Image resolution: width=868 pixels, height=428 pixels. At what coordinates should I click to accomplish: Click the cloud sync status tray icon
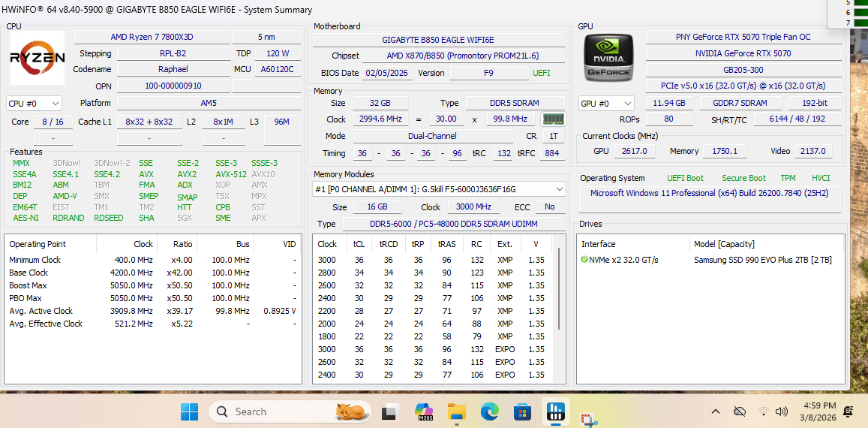[x=739, y=411]
